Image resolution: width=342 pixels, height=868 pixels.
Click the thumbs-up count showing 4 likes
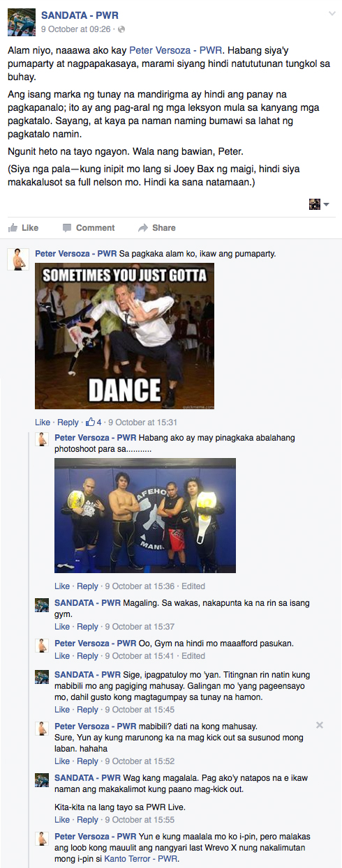(x=94, y=422)
